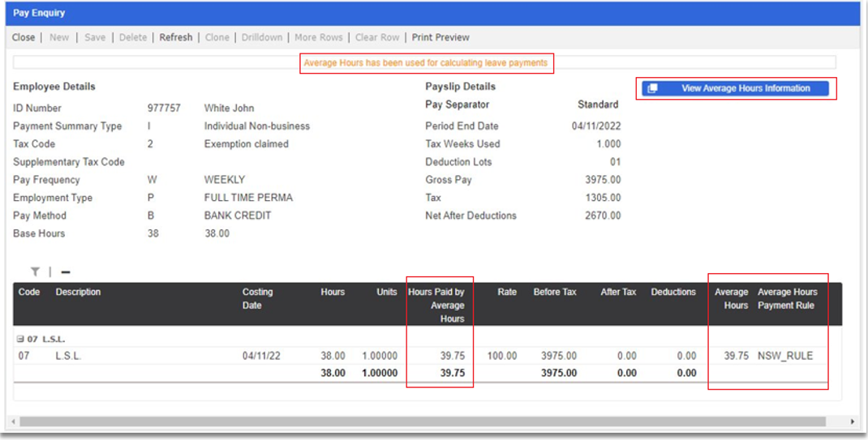Click the Net After Deductions value 2670.00
This screenshot has width=868, height=440.
(x=603, y=216)
